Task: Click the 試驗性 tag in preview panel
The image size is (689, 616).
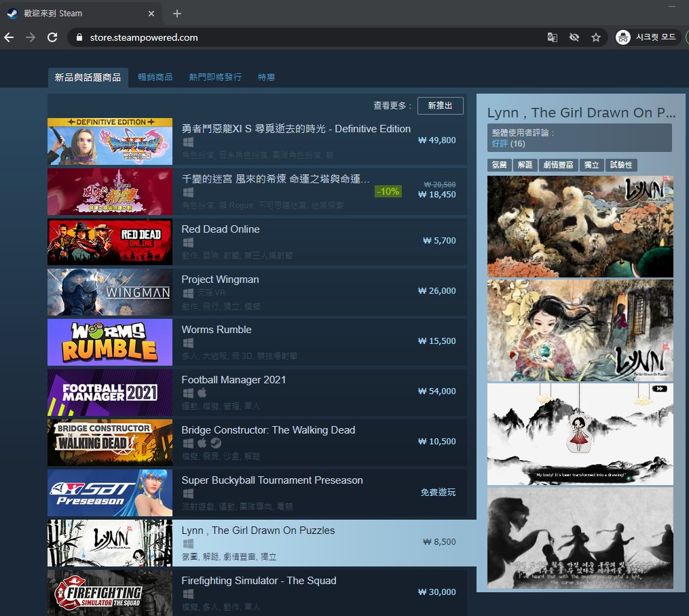Action: click(621, 165)
